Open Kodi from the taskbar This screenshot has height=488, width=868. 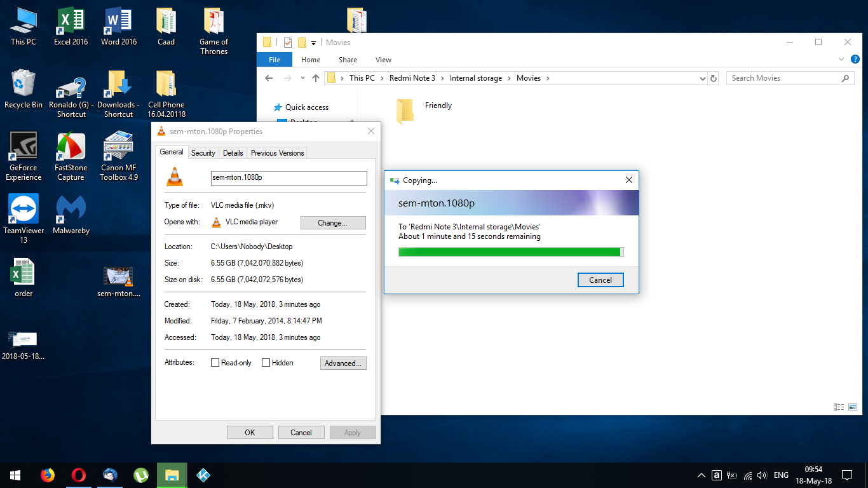[203, 475]
